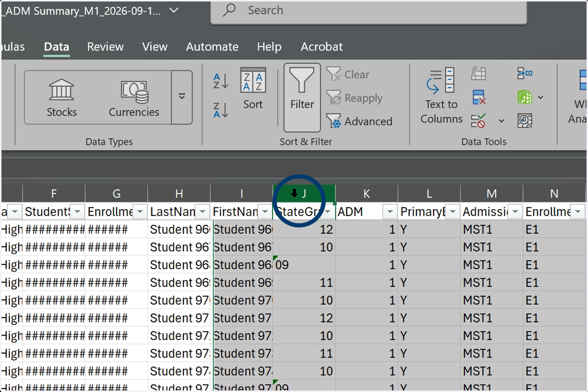
Task: Open the PrimaryE column filter dropdown
Action: tap(453, 212)
